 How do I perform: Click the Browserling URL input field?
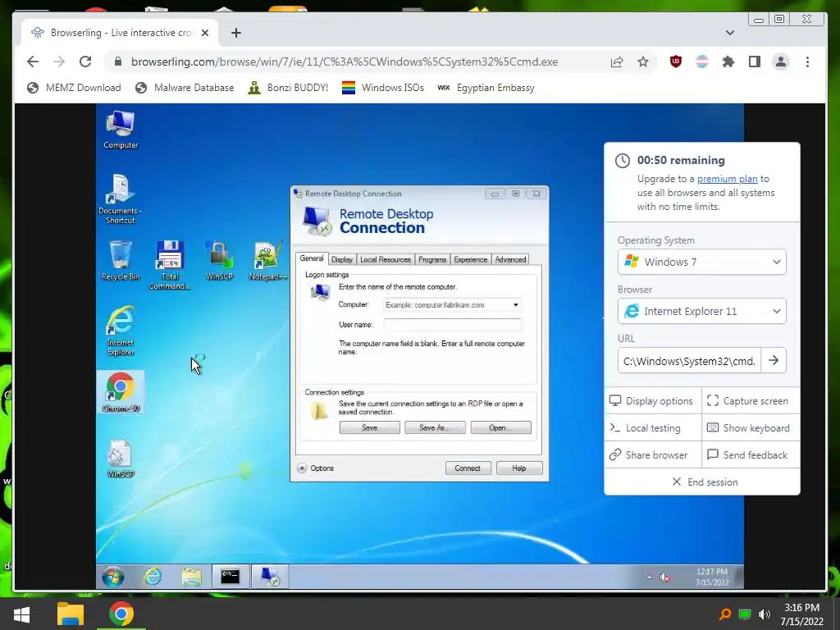pos(689,361)
